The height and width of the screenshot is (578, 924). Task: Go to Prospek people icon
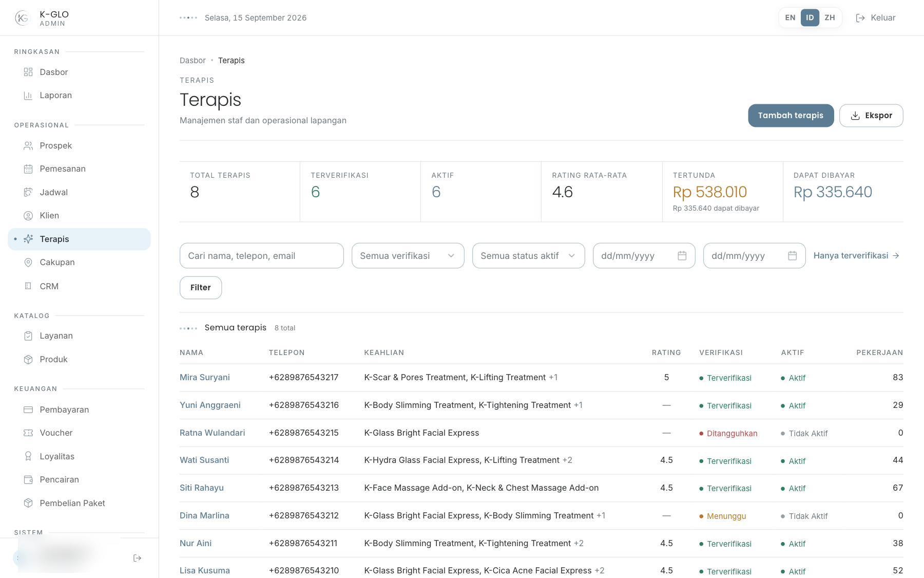28,146
